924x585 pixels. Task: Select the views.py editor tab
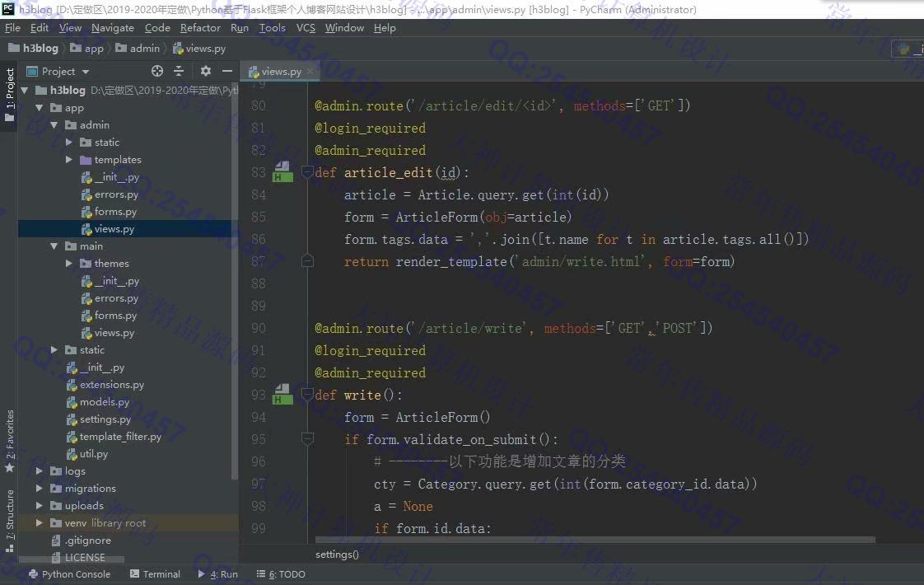point(280,72)
